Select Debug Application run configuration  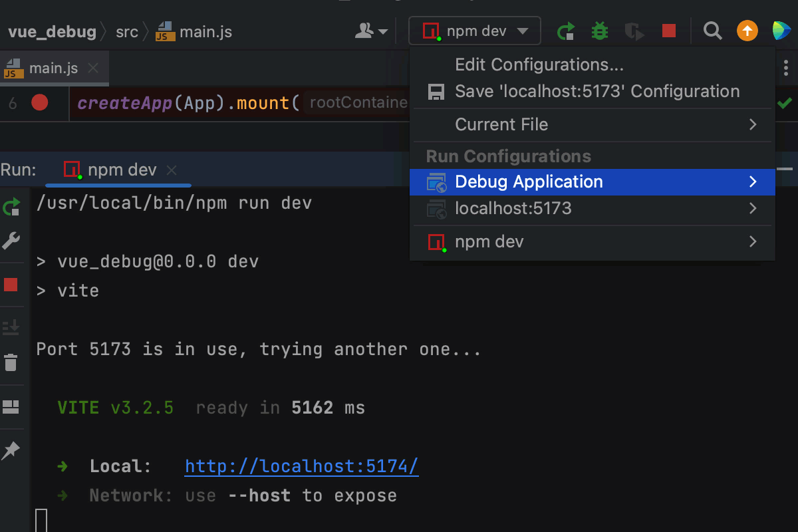point(529,182)
